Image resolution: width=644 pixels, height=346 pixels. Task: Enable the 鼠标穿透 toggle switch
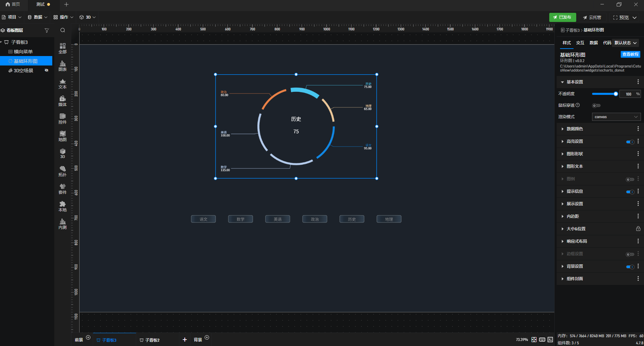click(596, 106)
